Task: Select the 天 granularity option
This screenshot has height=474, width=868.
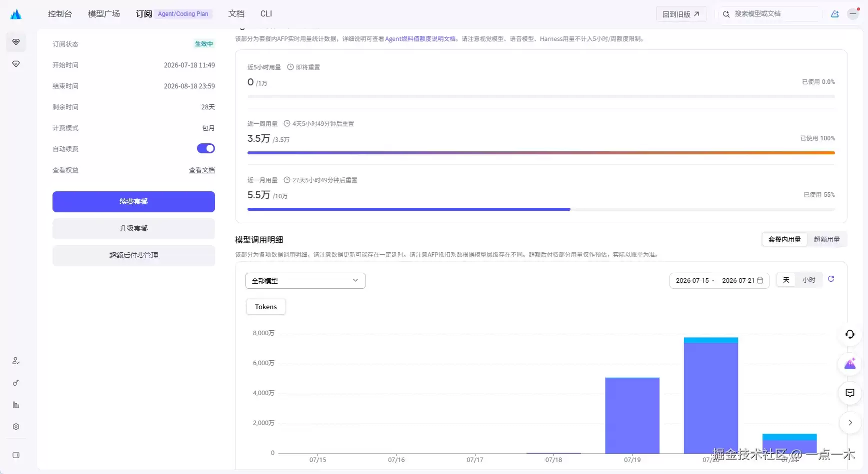Action: pos(786,280)
